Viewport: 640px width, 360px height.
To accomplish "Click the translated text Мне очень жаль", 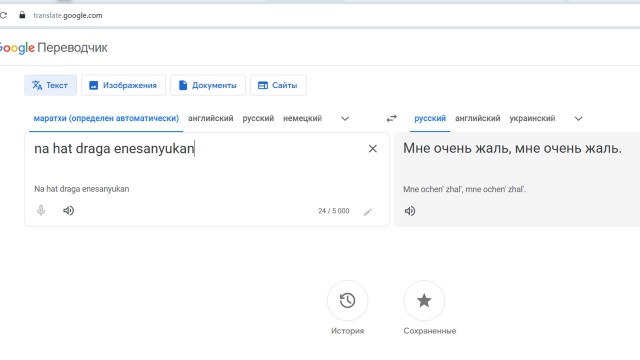I will click(x=512, y=148).
